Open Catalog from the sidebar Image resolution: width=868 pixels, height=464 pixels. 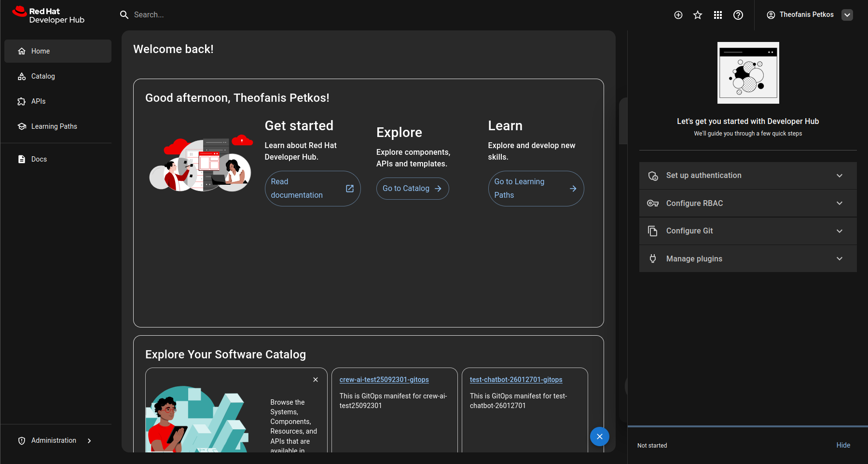(58, 76)
